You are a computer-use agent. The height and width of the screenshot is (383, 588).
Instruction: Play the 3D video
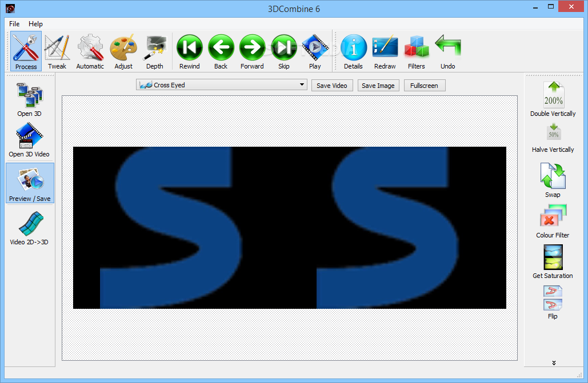[x=315, y=51]
